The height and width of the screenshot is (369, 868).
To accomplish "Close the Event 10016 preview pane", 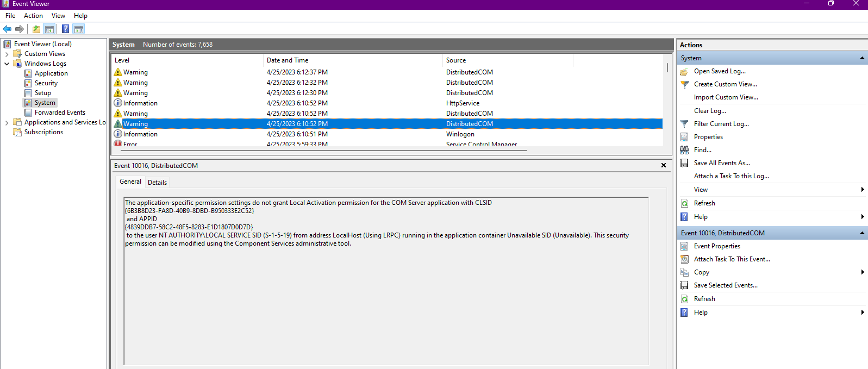I will point(664,165).
